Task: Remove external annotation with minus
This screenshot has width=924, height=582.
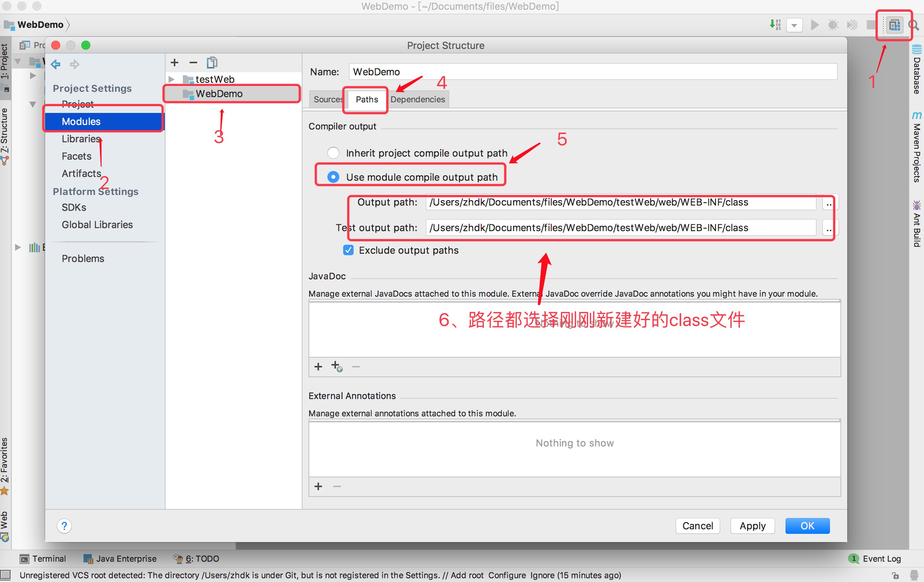Action: tap(337, 486)
